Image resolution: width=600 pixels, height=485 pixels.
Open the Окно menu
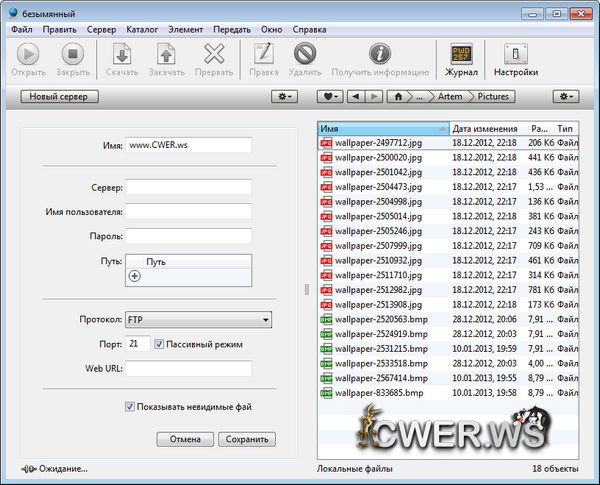tap(272, 29)
